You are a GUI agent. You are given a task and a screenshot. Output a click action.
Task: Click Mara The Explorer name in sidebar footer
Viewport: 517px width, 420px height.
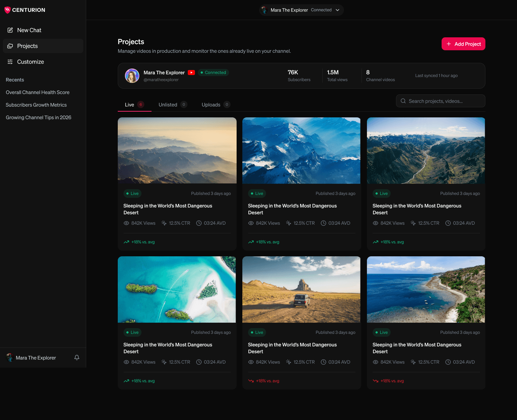[x=36, y=358]
